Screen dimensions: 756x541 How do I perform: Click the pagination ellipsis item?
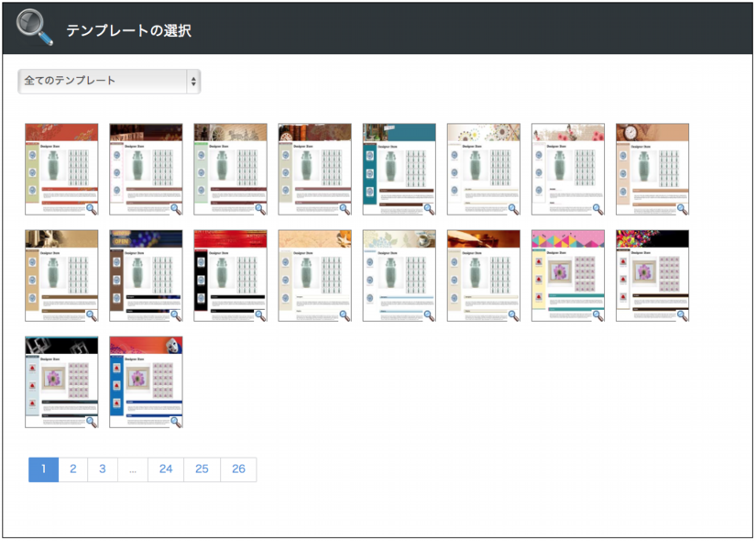(133, 469)
